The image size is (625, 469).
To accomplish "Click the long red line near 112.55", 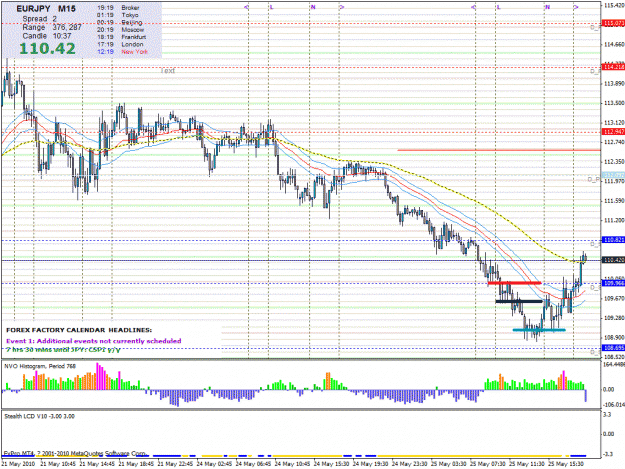I will 499,150.
